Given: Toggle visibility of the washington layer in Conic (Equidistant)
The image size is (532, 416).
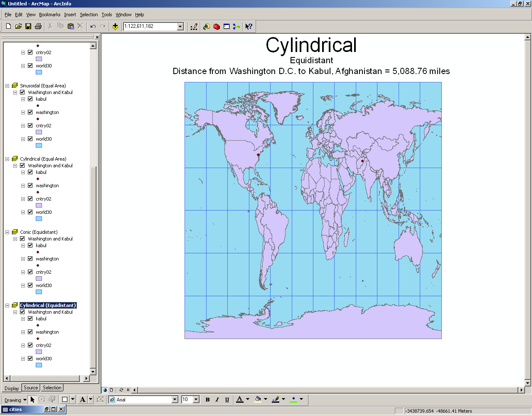Looking at the screenshot, I should tap(30, 258).
